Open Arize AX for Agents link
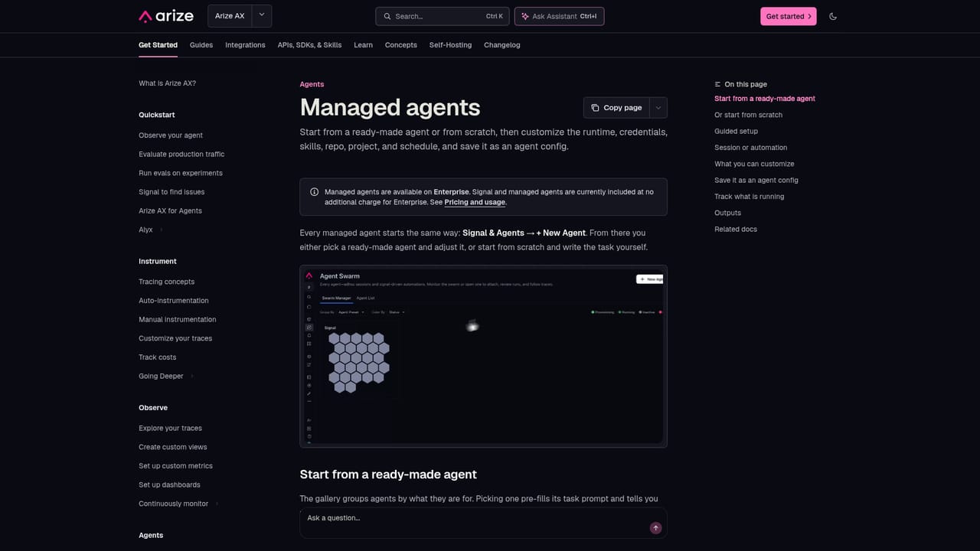Viewport: 980px width, 551px height. pos(170,211)
